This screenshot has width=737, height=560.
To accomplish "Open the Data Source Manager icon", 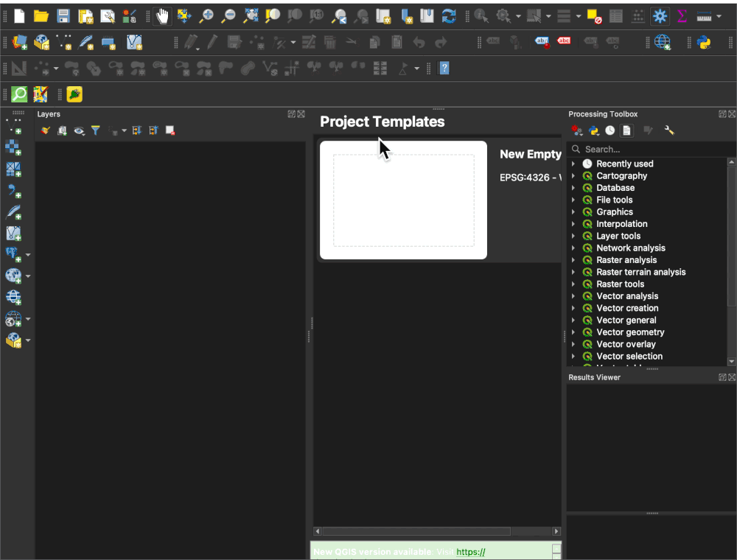I will [x=19, y=42].
